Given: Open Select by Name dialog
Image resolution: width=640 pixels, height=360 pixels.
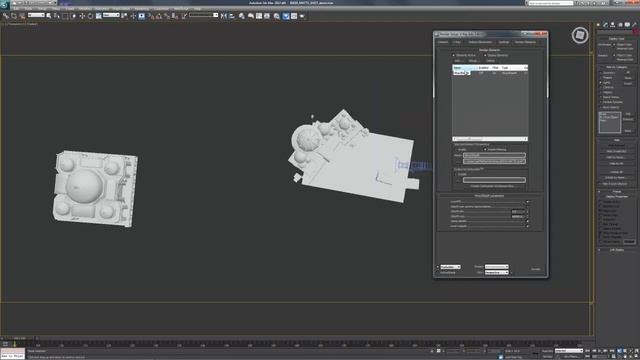Looking at the screenshot, I should tap(57, 16).
